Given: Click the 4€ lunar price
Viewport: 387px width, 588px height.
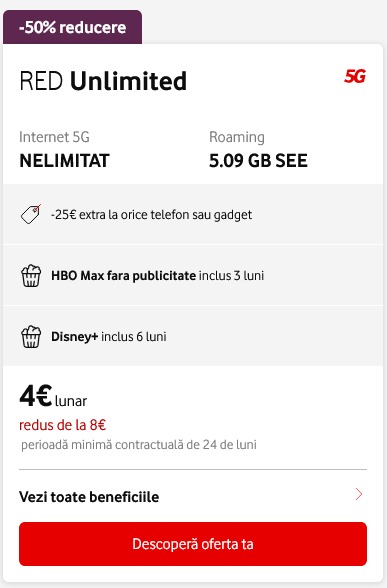Looking at the screenshot, I should pyautogui.click(x=53, y=397).
